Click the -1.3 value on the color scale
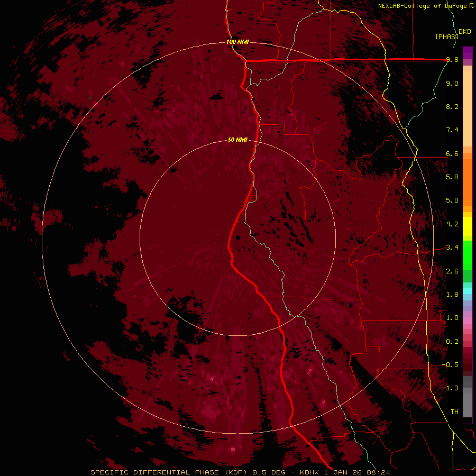Viewport: 476px width, 476px height. [x=450, y=388]
